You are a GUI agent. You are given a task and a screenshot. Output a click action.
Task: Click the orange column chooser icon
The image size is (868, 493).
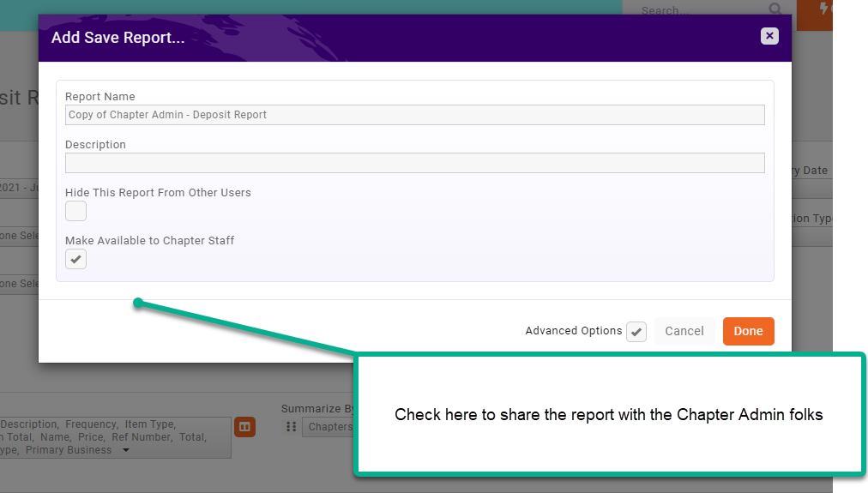click(x=244, y=426)
